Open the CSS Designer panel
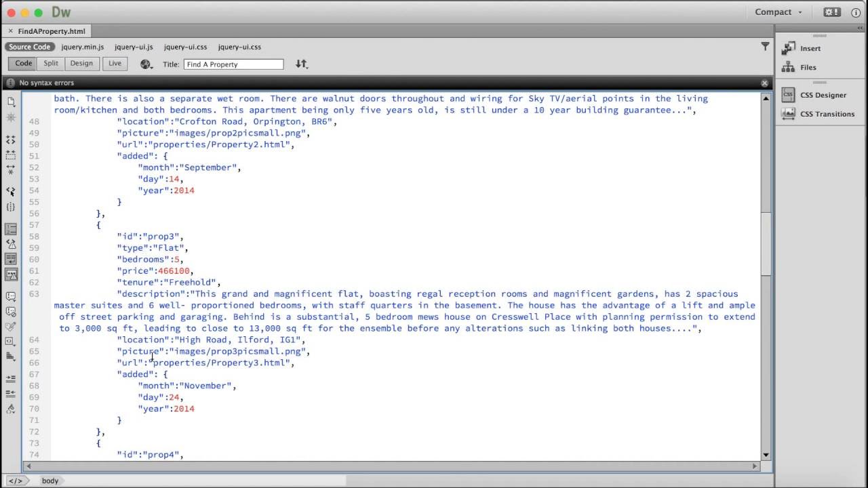 823,95
